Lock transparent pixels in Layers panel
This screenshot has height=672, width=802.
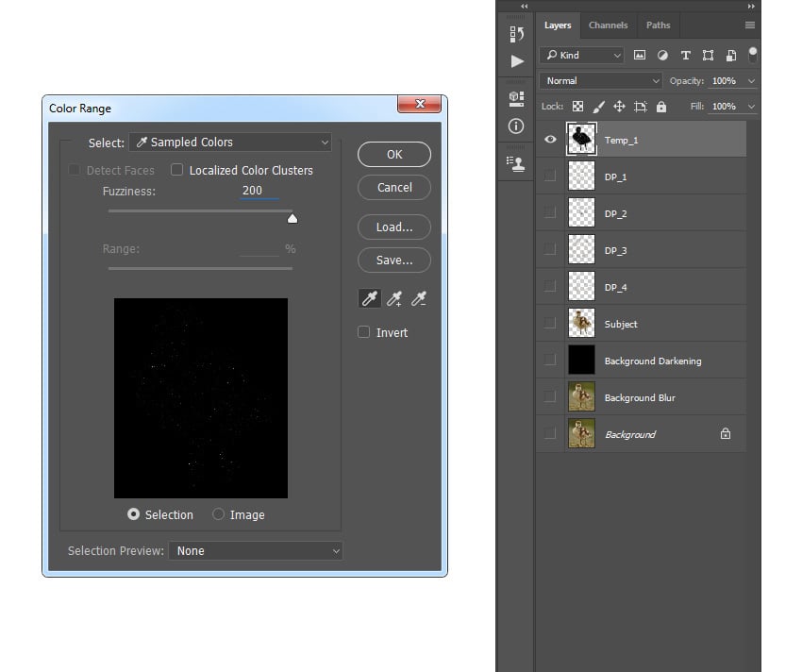[577, 107]
